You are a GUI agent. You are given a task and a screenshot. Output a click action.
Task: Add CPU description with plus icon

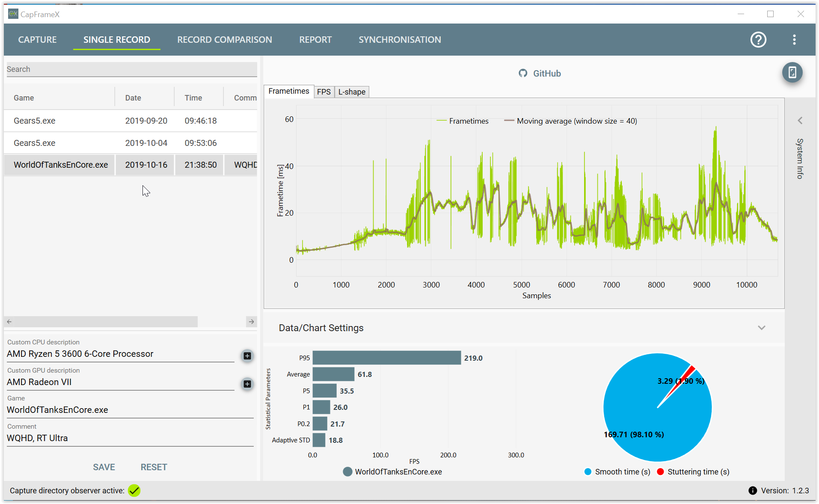coord(247,356)
